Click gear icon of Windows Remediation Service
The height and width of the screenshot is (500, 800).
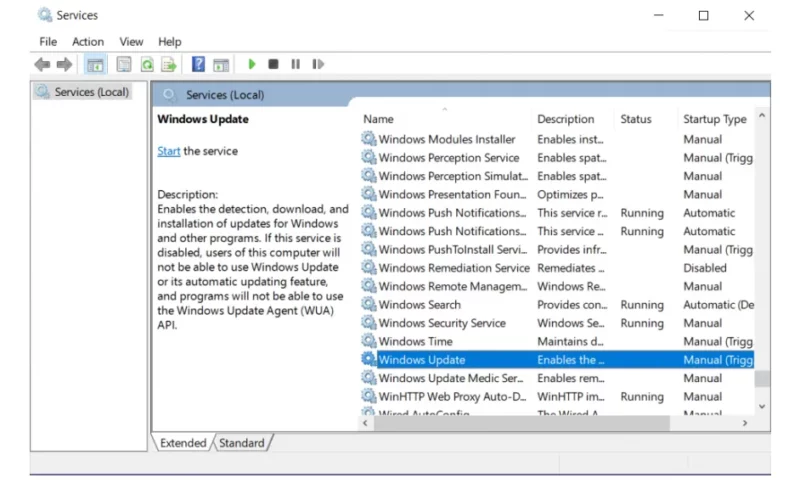point(368,267)
